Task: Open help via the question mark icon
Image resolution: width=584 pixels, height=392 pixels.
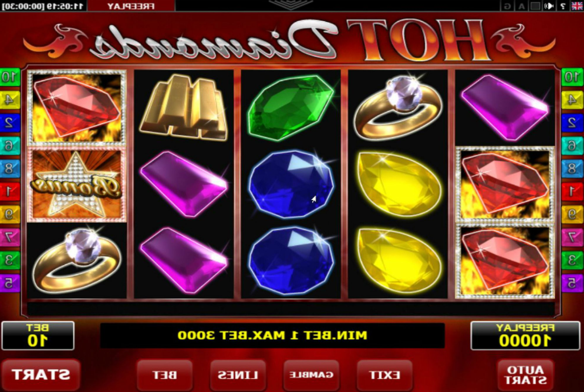Action: 563,6
